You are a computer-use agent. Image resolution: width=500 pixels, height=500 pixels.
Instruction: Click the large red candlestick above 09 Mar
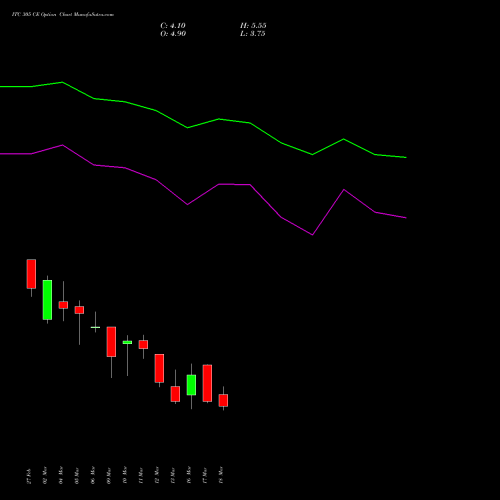click(x=111, y=342)
